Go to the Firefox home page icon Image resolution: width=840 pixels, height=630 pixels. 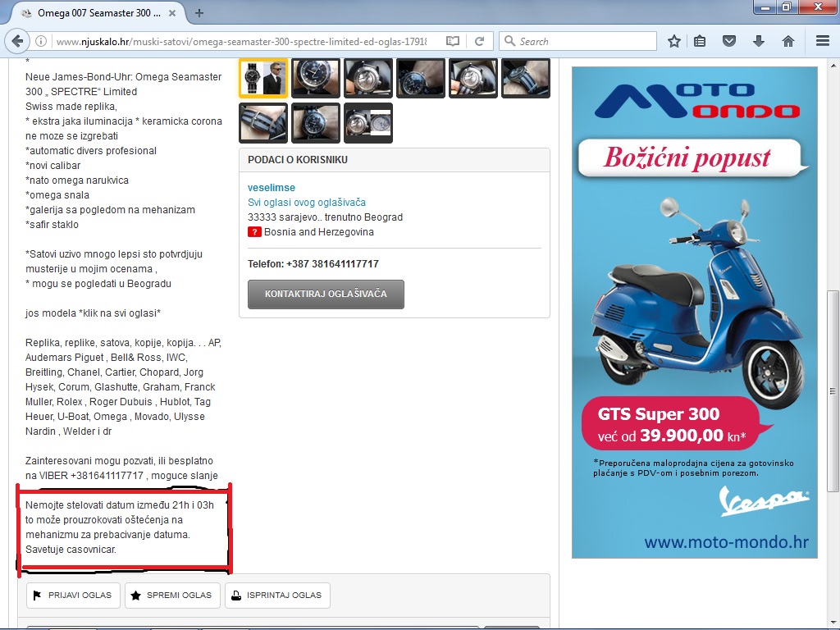[788, 41]
